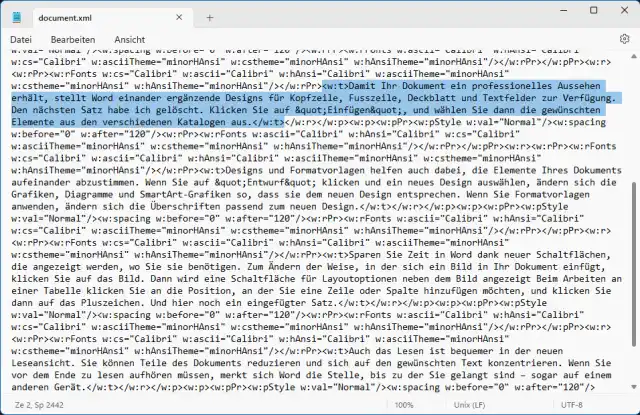The width and height of the screenshot is (640, 415).
Task: Click the scrollbar up arrow
Action: click(634, 56)
